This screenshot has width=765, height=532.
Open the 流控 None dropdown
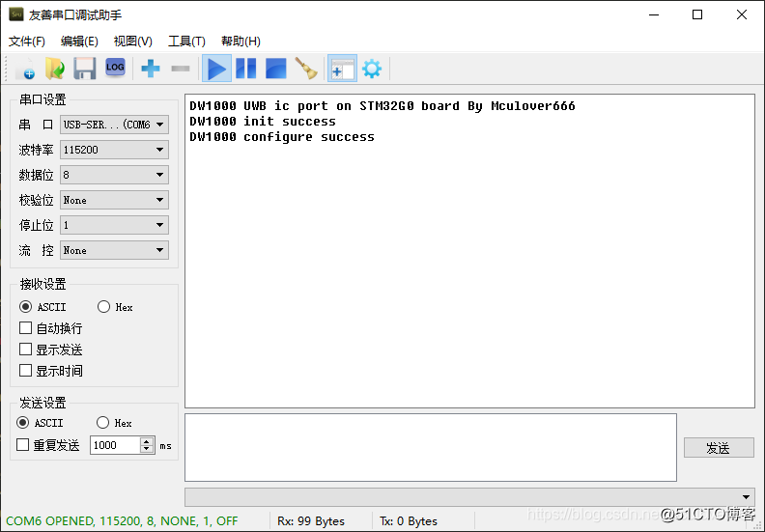pyautogui.click(x=114, y=250)
